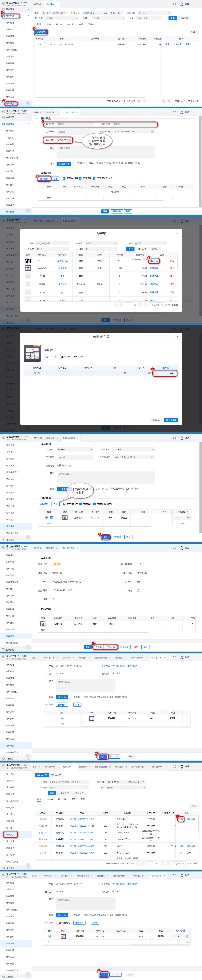202x980 pixels.
Task: Go to next page in 选择物料 dialog
Action: [141, 304]
